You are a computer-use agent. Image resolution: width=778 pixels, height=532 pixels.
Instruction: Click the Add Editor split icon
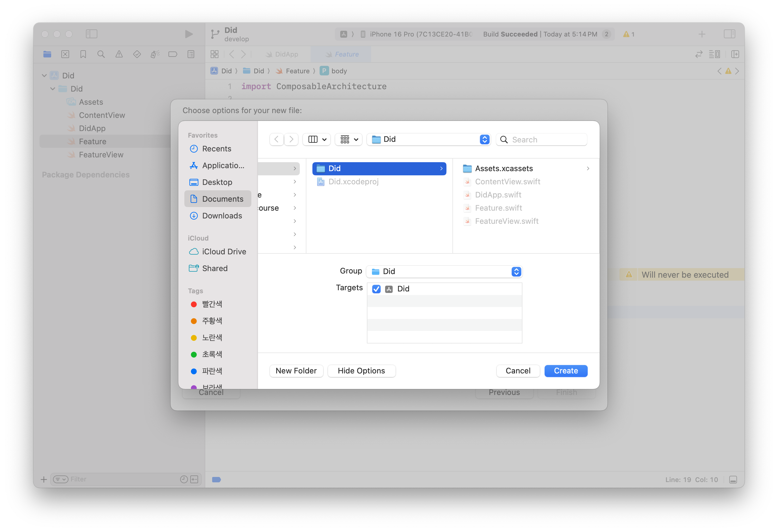[x=735, y=54]
